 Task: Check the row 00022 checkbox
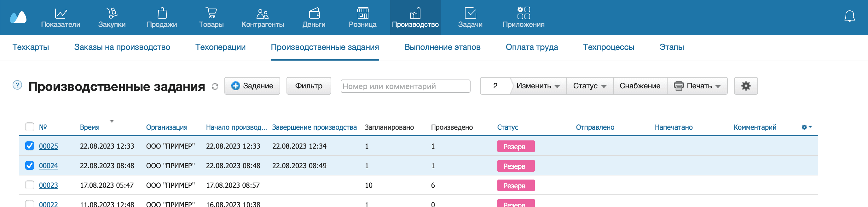coord(30,204)
